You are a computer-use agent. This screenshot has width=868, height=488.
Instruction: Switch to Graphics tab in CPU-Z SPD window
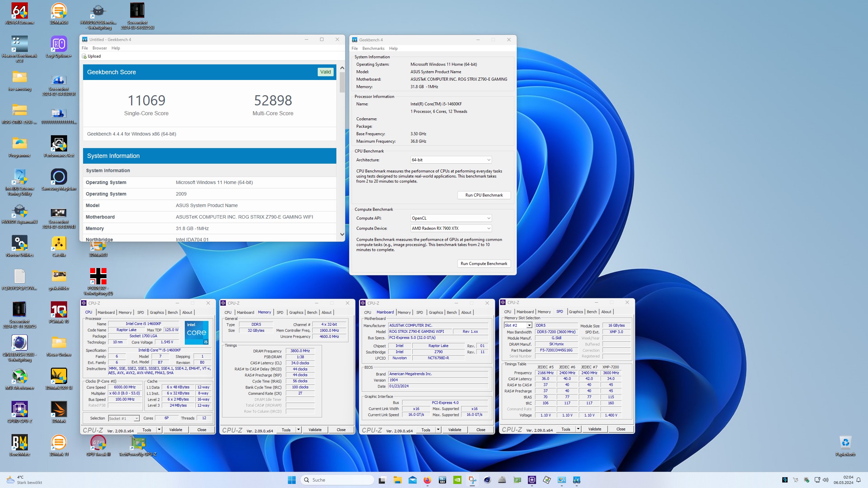[576, 312]
